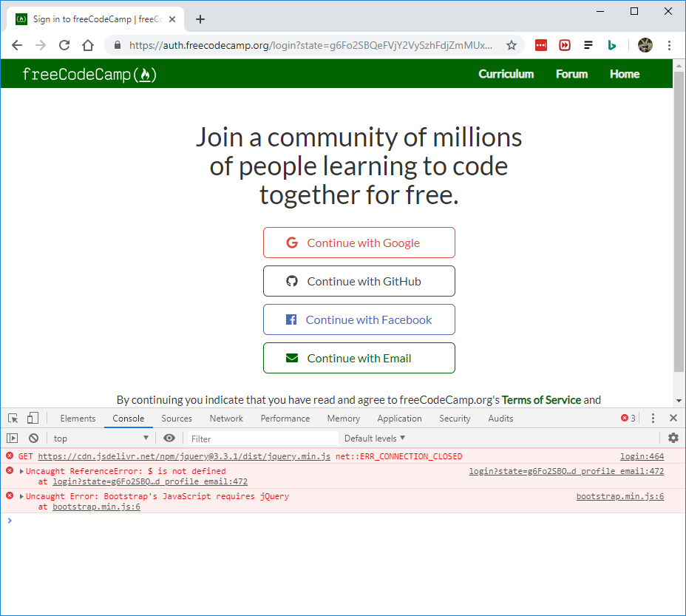Open DevTools settings gear
Image resolution: width=686 pixels, height=616 pixels.
[673, 438]
